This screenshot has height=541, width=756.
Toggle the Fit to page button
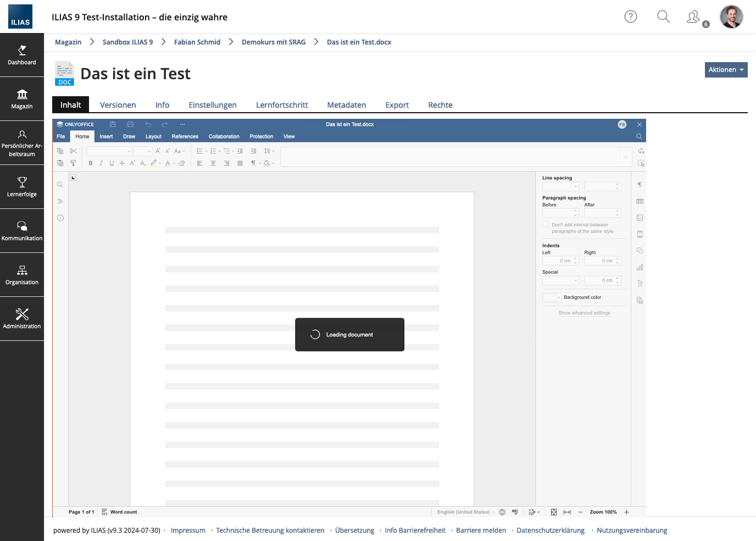pyautogui.click(x=554, y=512)
